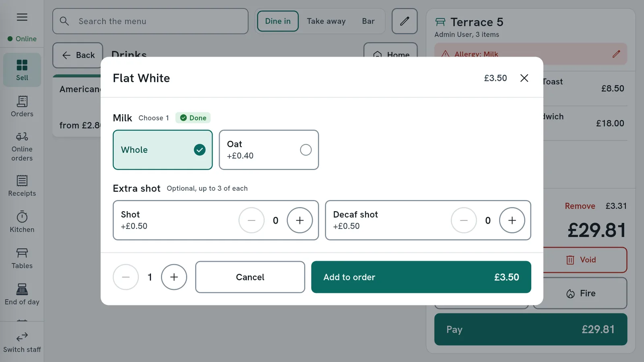Add Flat White to order
This screenshot has width=644, height=362.
click(421, 277)
